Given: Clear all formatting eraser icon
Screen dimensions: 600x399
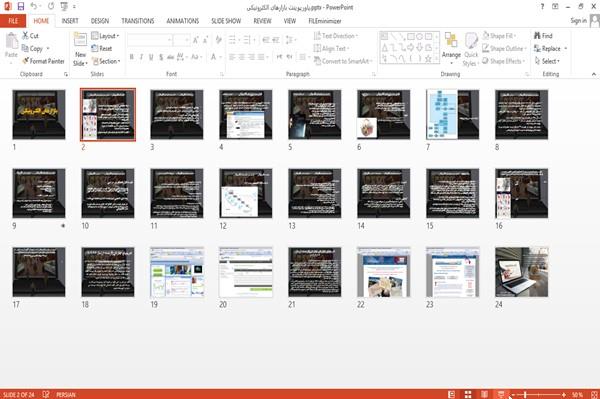Looking at the screenshot, I should coord(218,40).
